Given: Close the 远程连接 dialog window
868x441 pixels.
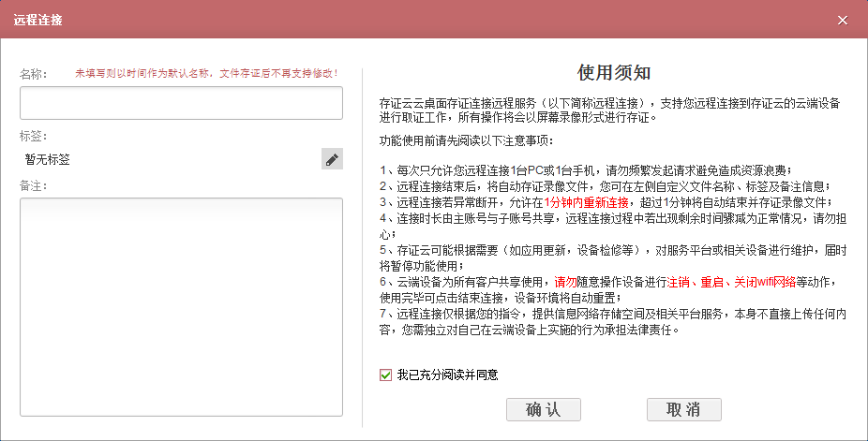Looking at the screenshot, I should (x=843, y=21).
